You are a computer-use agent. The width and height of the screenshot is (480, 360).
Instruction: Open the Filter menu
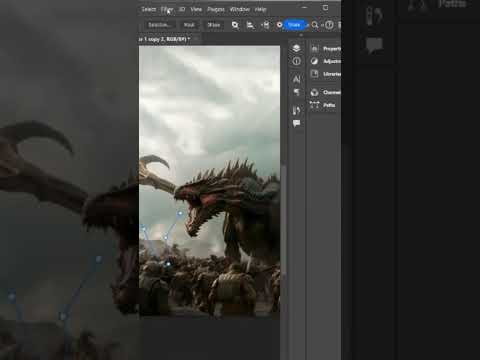click(x=167, y=9)
